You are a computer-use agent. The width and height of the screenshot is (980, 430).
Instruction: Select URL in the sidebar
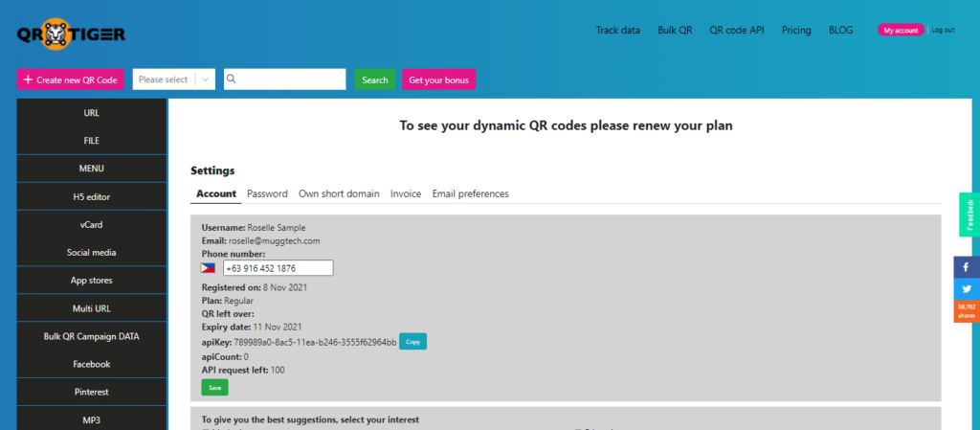point(91,113)
